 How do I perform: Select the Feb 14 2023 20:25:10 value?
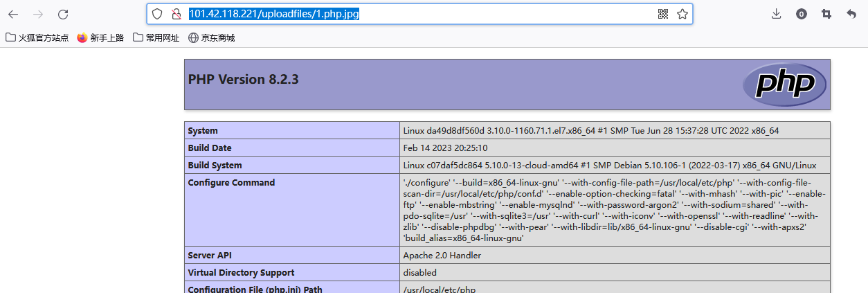[446, 148]
